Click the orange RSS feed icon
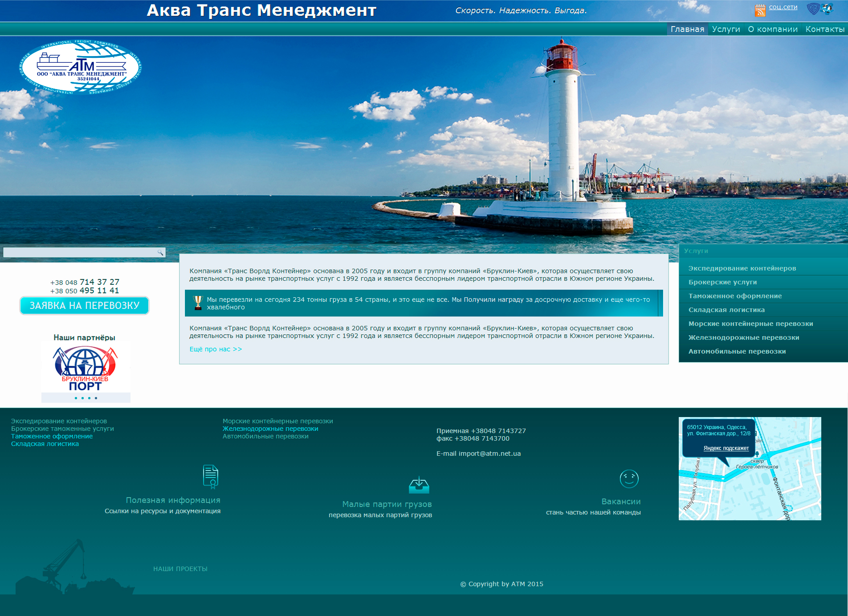This screenshot has height=616, width=848. point(760,10)
